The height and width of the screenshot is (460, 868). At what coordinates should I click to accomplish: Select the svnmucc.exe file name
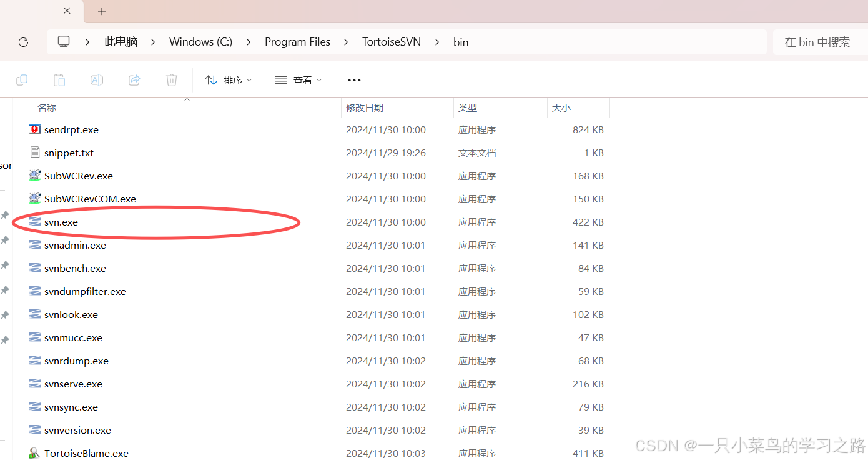point(73,337)
